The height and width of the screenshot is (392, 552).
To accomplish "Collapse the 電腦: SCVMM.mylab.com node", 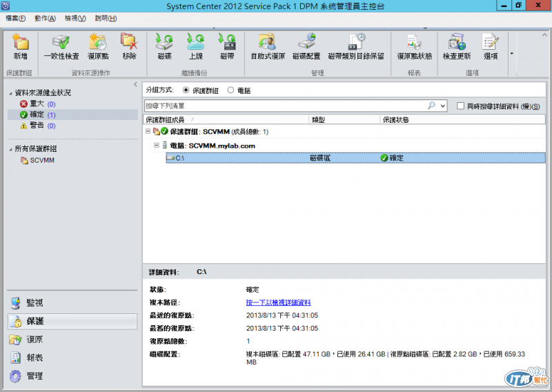I will [157, 145].
